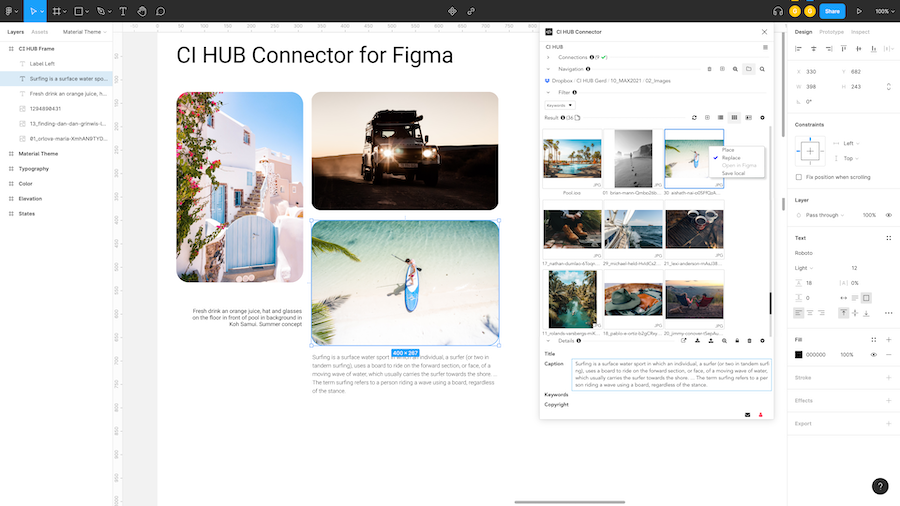Viewport: 900px width, 506px height.
Task: Click the Share button
Action: pos(832,11)
